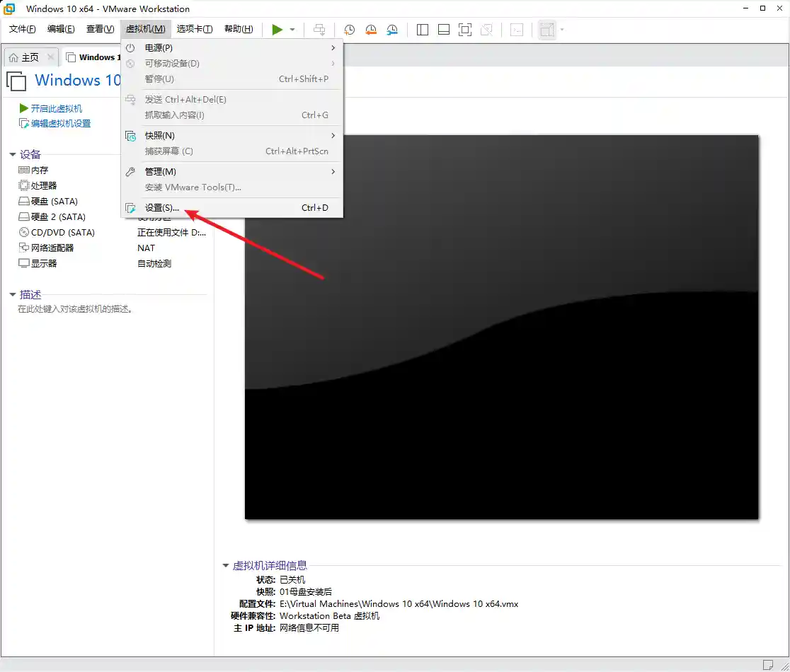Image resolution: width=790 pixels, height=672 pixels.
Task: Open the power button dropdown arrow
Action: [x=290, y=30]
